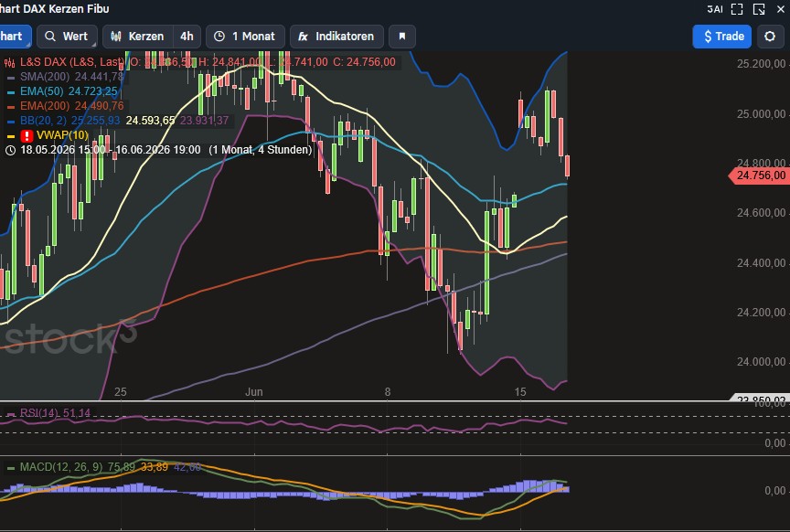This screenshot has height=532, width=790.
Task: Open chart settings gear
Action: [x=770, y=37]
